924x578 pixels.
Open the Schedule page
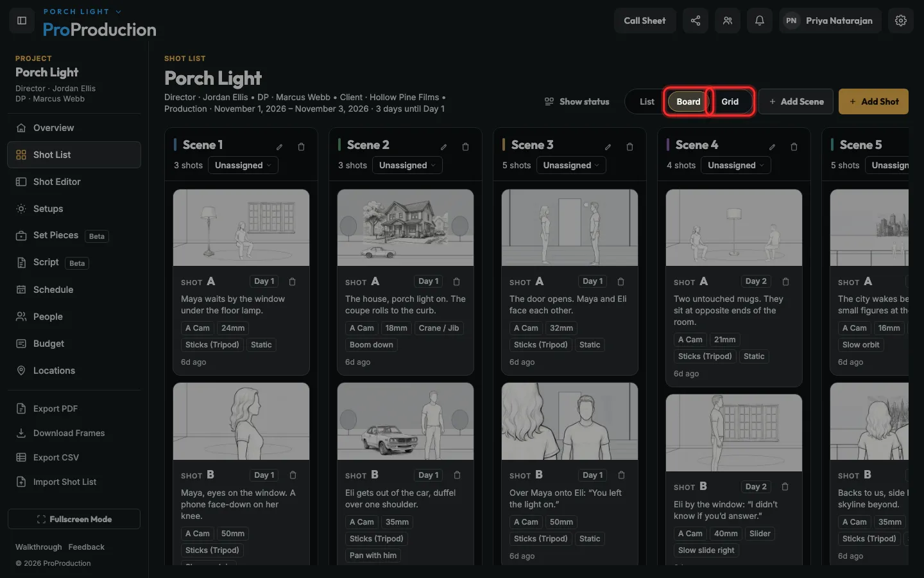coord(74,290)
